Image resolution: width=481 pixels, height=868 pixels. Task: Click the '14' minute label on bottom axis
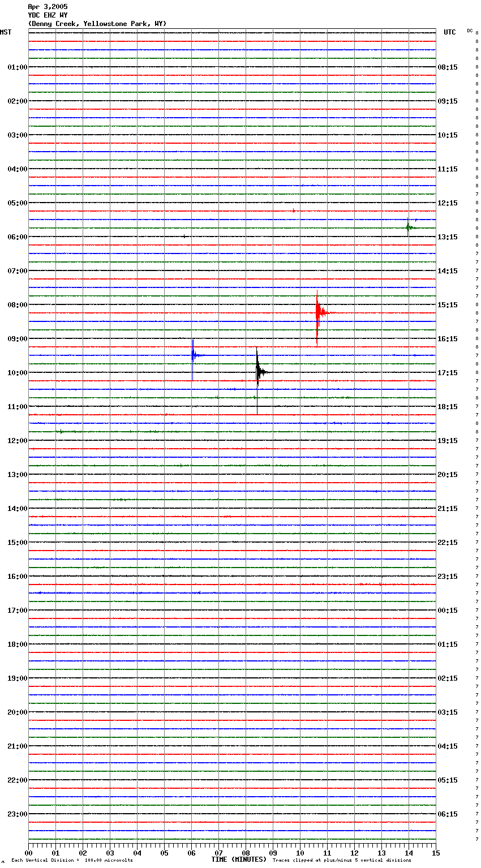(x=409, y=853)
